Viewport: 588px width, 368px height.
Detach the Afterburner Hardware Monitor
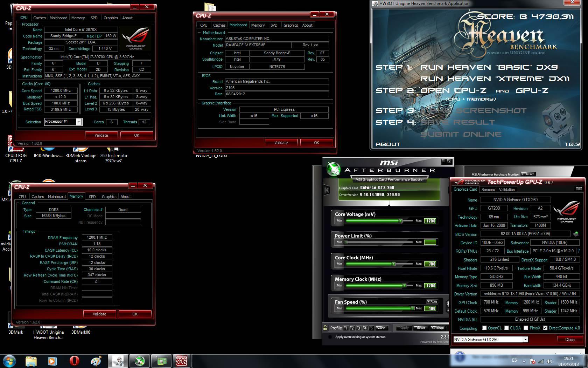pos(528,174)
